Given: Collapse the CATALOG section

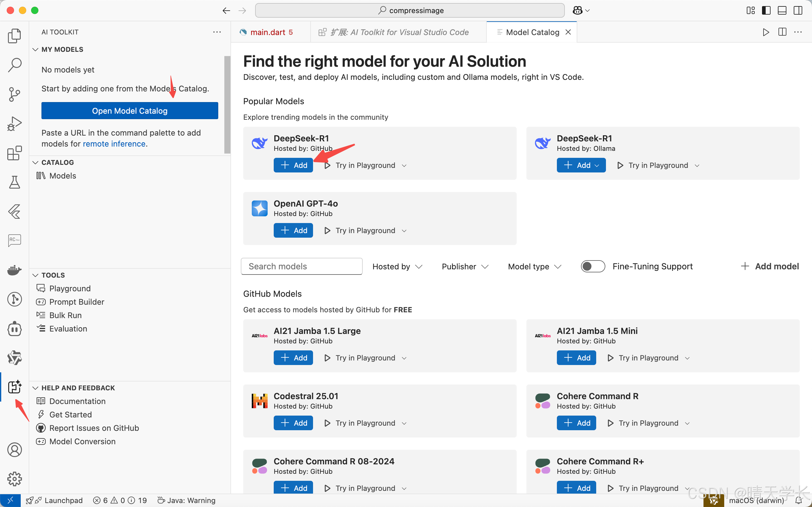Looking at the screenshot, I should (x=35, y=162).
